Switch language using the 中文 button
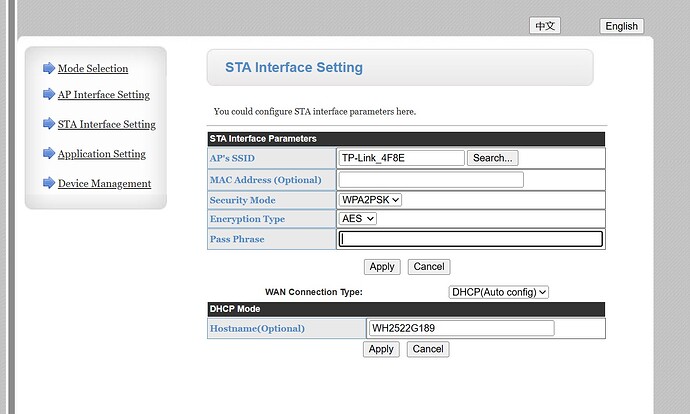 click(546, 26)
